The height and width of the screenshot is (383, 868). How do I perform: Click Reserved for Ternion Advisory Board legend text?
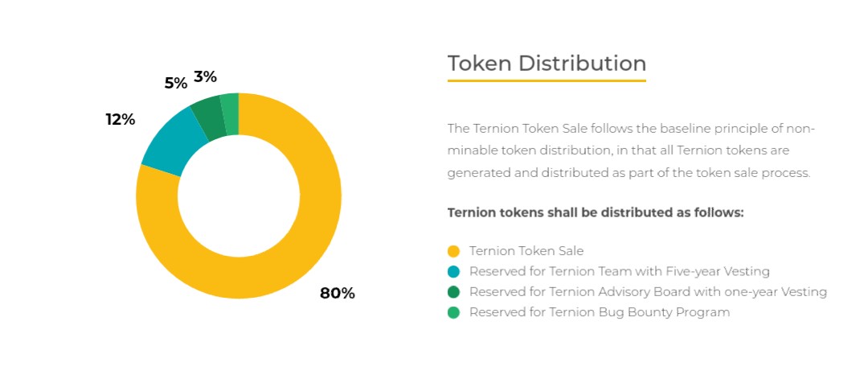[x=649, y=292]
